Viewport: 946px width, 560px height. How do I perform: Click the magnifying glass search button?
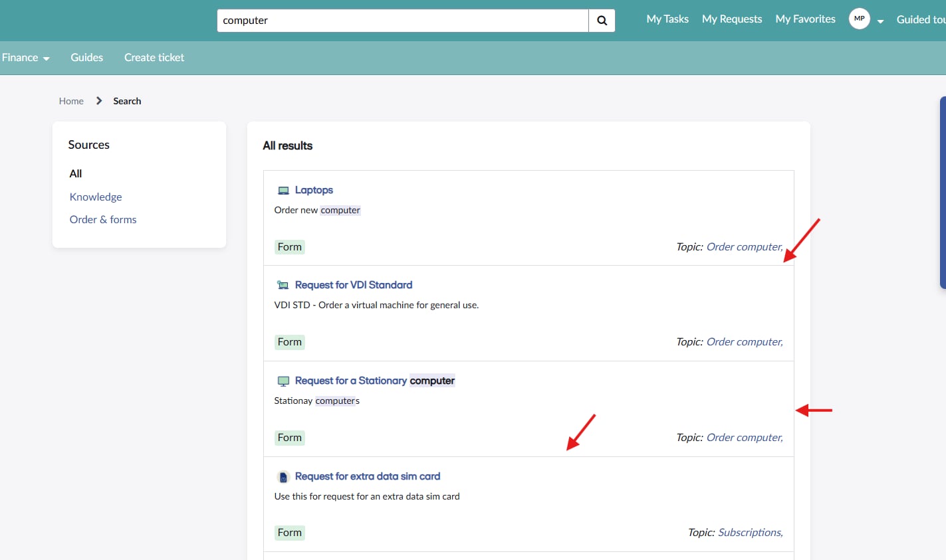pos(602,21)
